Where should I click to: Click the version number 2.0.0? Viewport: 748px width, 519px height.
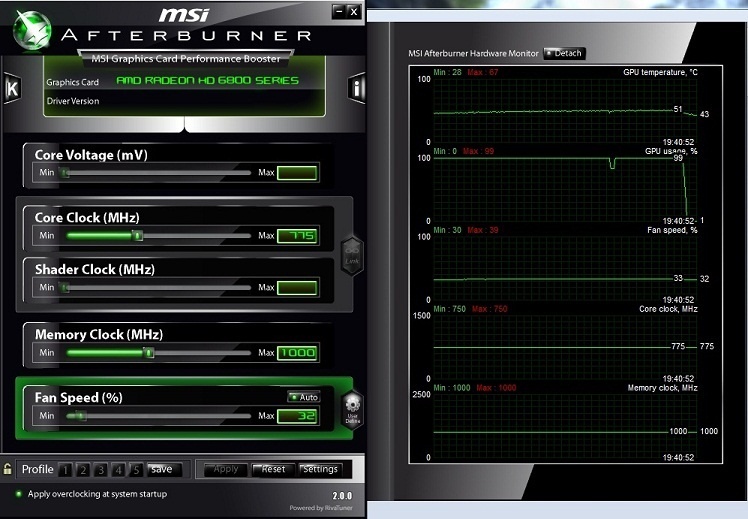coord(342,496)
